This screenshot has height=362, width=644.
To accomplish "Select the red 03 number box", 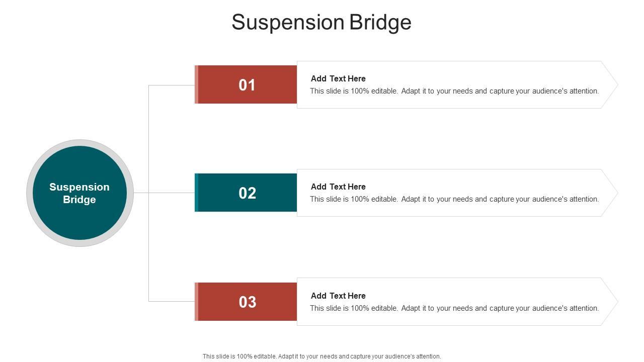I will 247,302.
